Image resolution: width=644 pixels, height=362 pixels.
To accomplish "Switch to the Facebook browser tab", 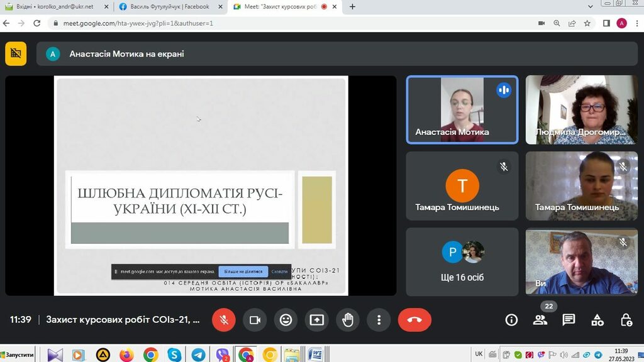I will tap(170, 7).
